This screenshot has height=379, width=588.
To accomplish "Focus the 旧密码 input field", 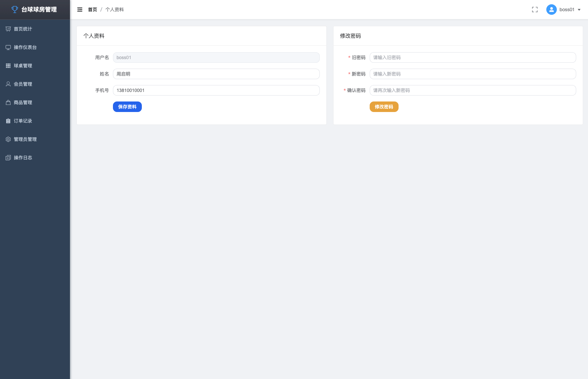I will [x=473, y=57].
